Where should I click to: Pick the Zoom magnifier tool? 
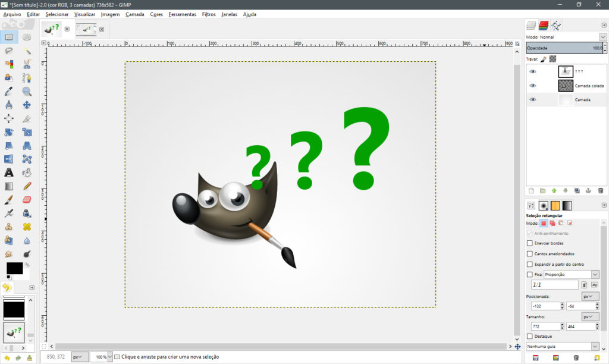point(27,91)
